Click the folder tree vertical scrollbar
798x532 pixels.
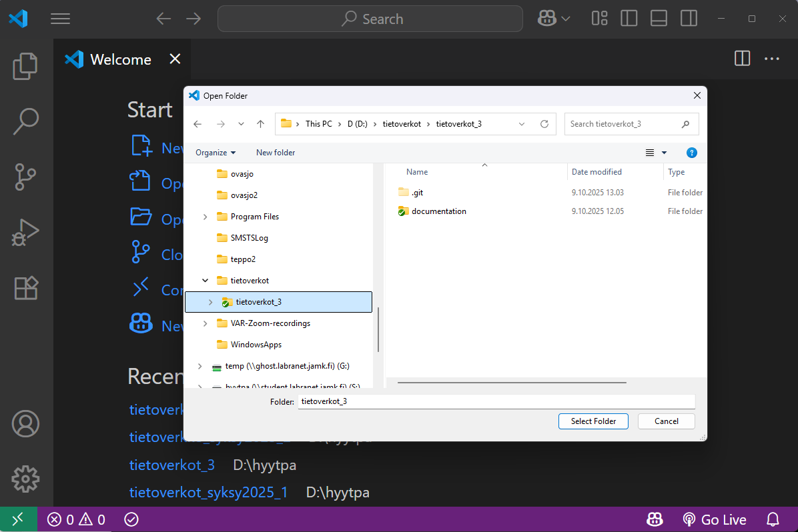tap(378, 329)
